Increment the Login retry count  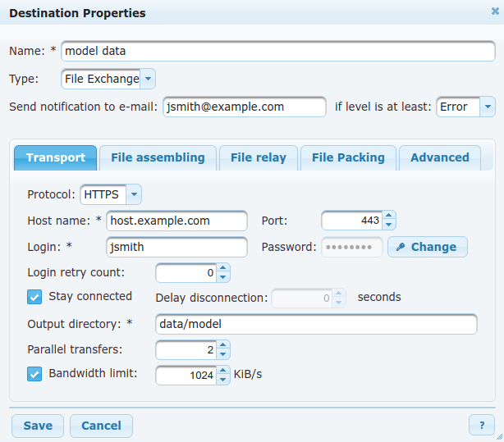point(223,267)
